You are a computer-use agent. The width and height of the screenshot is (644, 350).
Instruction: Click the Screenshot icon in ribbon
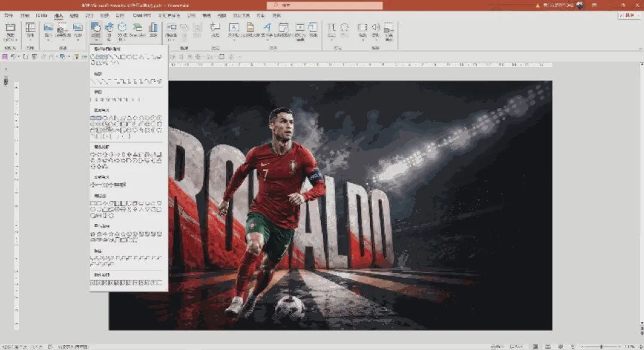coord(62,28)
